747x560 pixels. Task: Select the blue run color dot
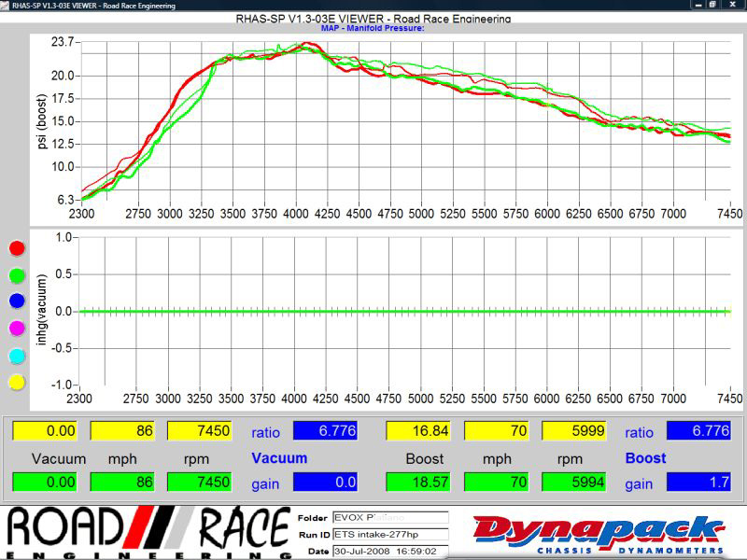point(17,301)
